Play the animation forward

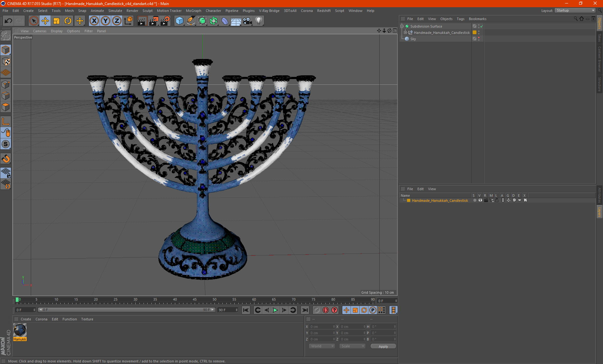(275, 310)
